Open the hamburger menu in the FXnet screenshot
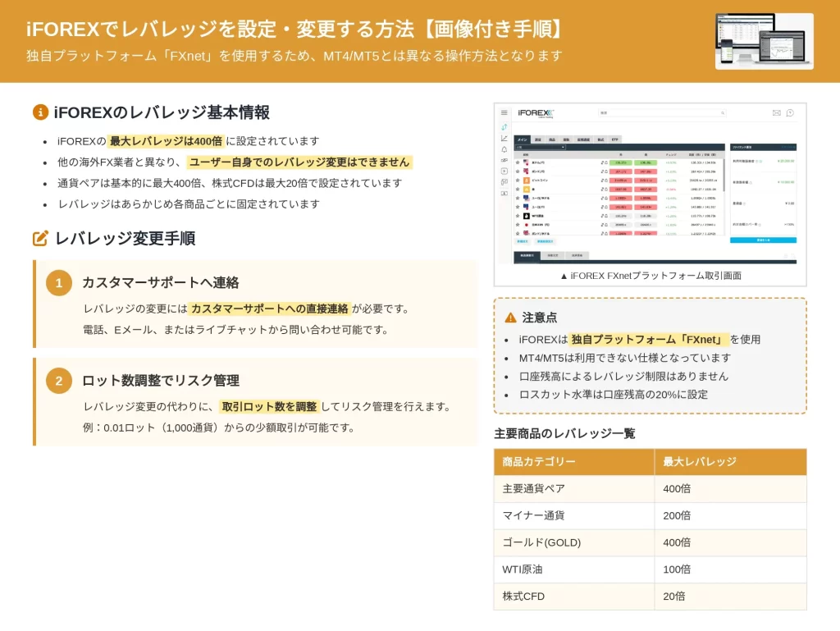Viewport: 840px width, 631px height. pos(504,113)
